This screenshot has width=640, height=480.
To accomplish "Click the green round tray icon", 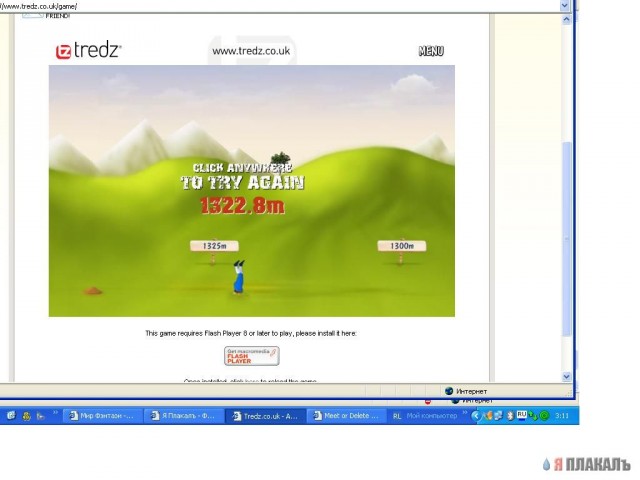I will pos(544,416).
